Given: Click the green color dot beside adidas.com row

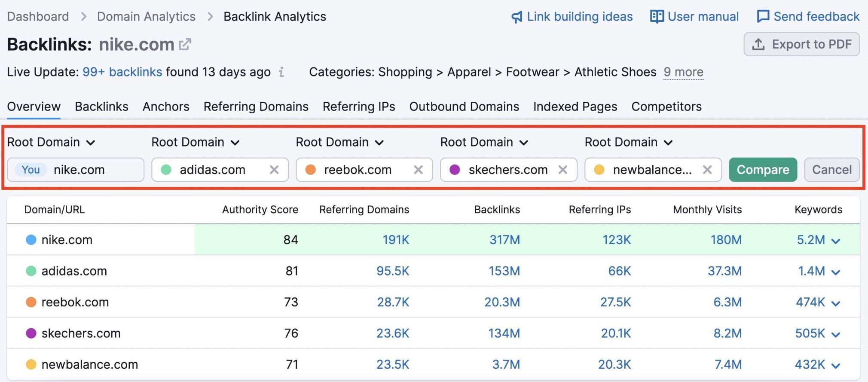Looking at the screenshot, I should point(31,271).
